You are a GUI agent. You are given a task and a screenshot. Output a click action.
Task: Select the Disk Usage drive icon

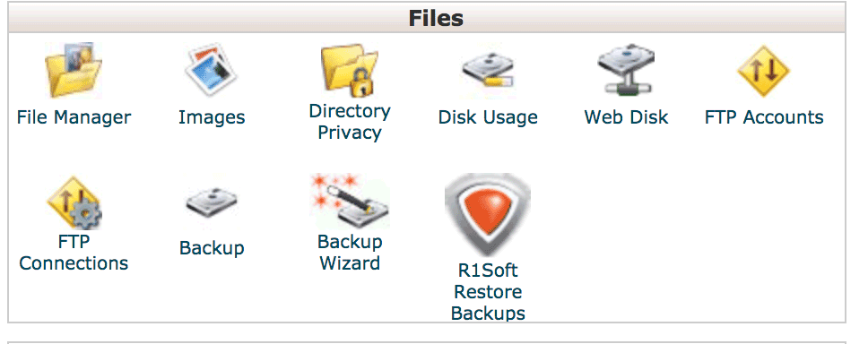pos(488,71)
